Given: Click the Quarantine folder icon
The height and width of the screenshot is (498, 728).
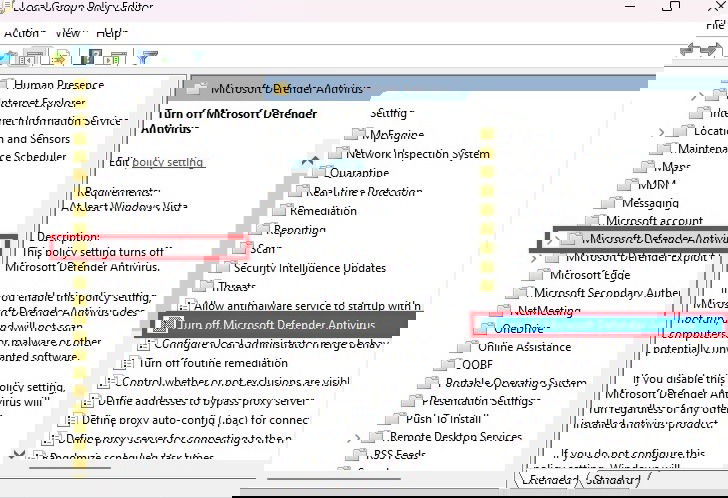Looking at the screenshot, I should click(x=321, y=172).
